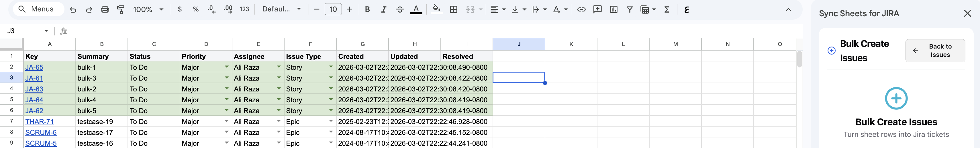Click the bulk-5 summary cell
980x148 pixels.
coord(101,111)
